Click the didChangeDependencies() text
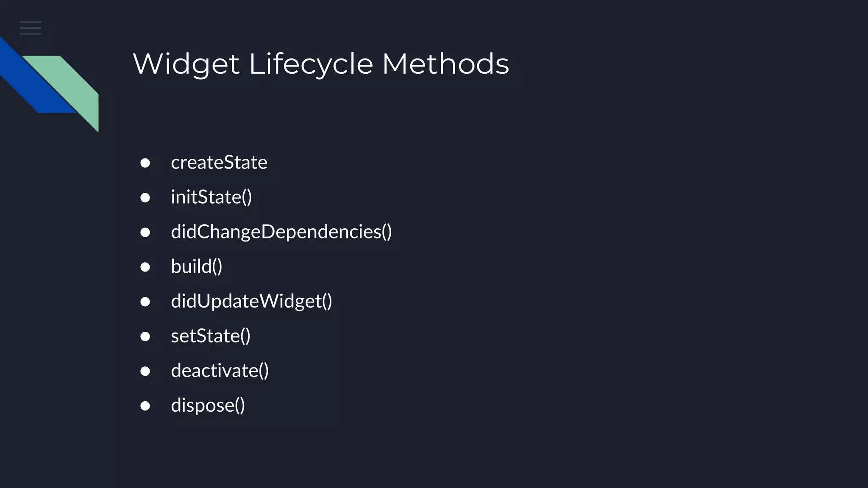The height and width of the screenshot is (488, 868). 281,232
